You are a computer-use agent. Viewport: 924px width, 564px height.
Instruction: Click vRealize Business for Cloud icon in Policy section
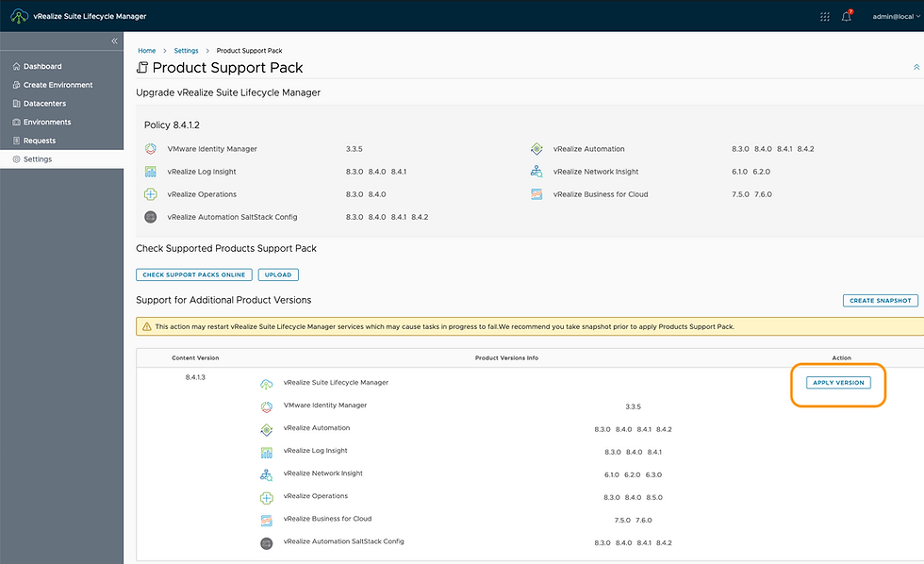536,194
